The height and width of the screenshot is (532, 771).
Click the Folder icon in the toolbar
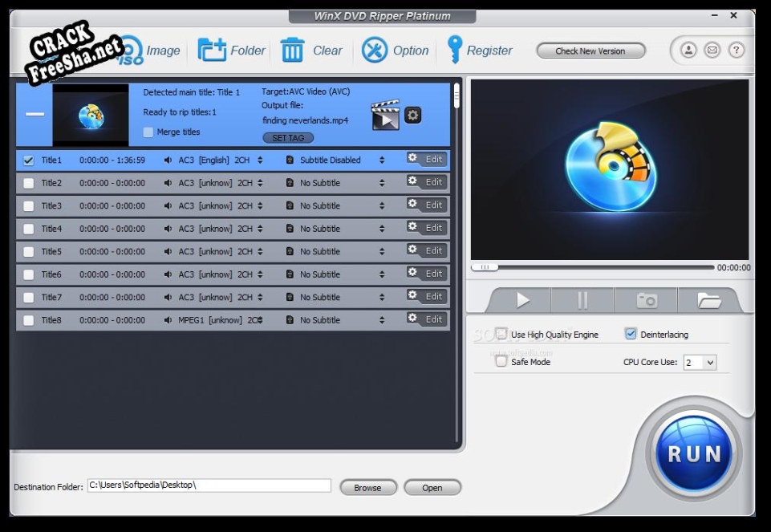213,51
